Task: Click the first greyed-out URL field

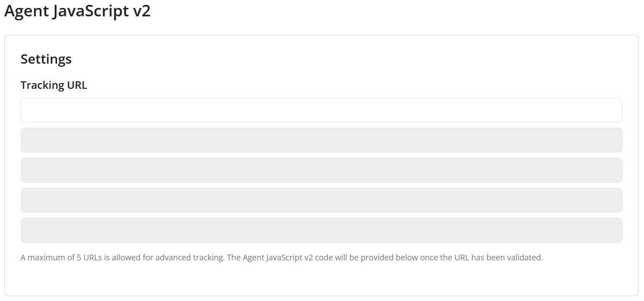Action: 321,140
